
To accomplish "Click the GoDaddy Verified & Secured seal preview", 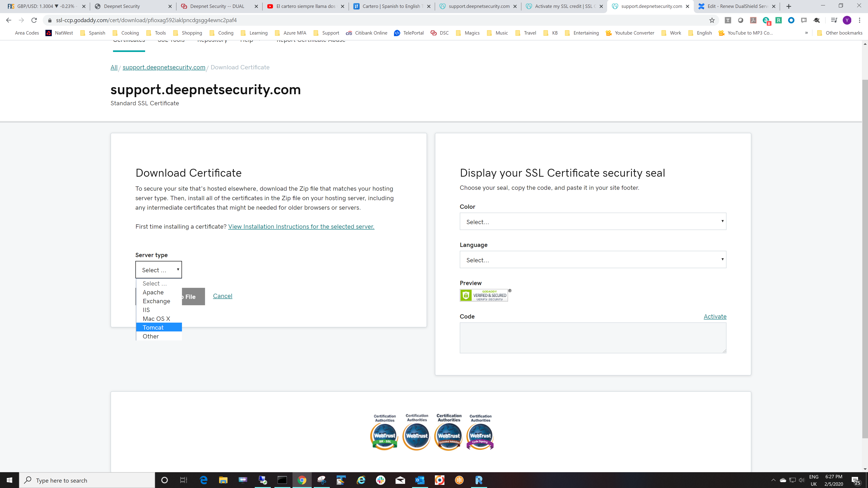I will click(484, 295).
